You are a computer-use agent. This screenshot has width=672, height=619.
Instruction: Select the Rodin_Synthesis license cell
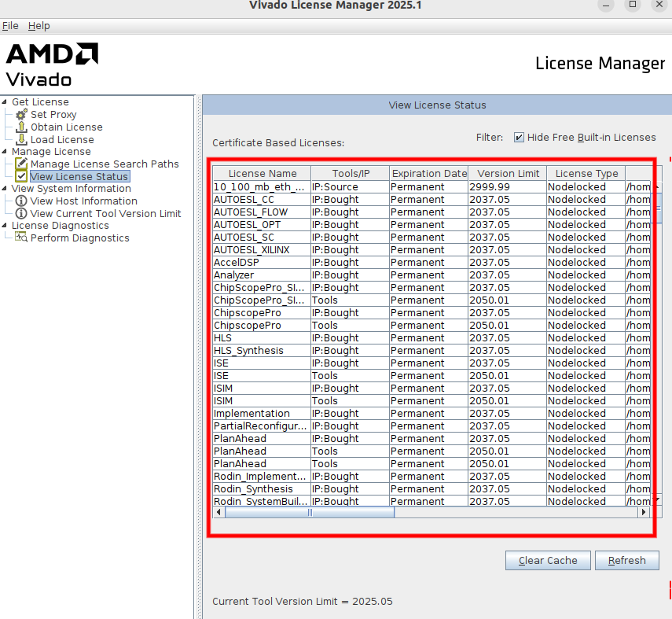click(x=262, y=488)
